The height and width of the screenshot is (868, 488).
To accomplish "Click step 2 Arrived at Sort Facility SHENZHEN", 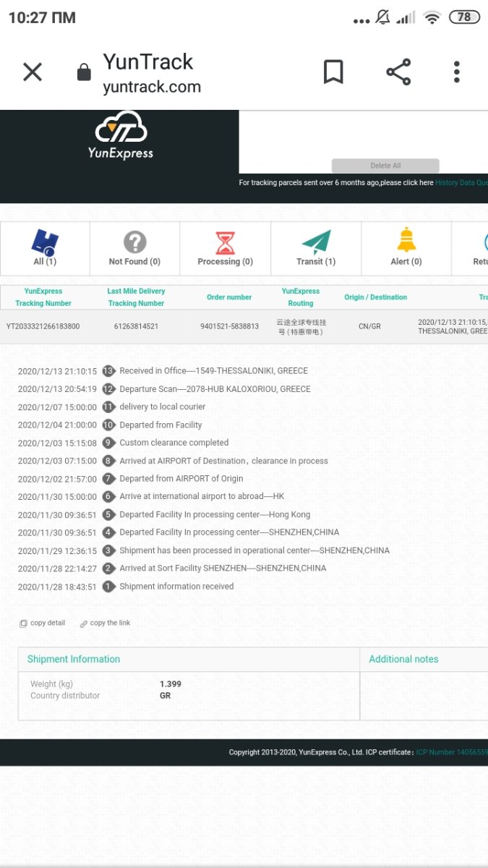I will coord(223,569).
